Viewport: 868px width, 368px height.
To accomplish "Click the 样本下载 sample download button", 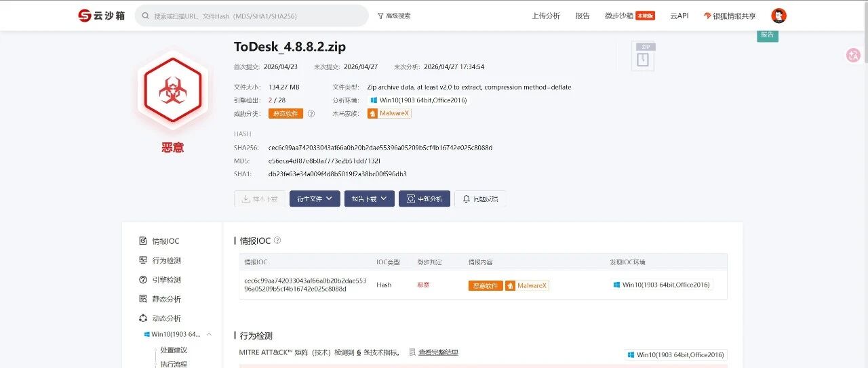I will coord(260,199).
